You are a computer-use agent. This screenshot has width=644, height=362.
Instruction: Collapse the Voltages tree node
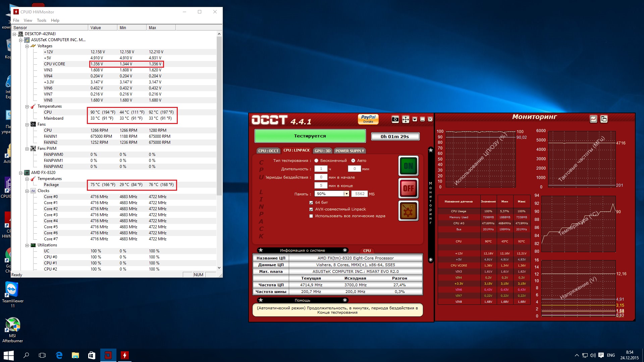(x=27, y=46)
